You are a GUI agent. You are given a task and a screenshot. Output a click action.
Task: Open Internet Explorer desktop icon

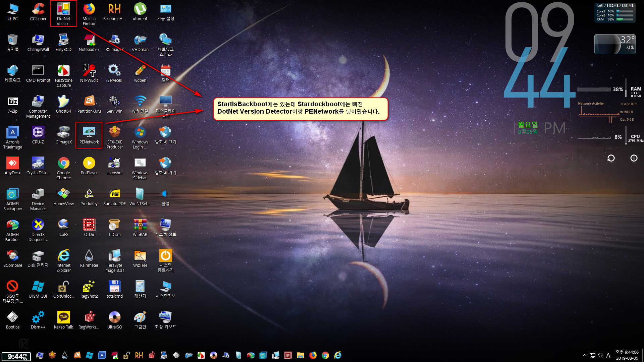point(63,261)
